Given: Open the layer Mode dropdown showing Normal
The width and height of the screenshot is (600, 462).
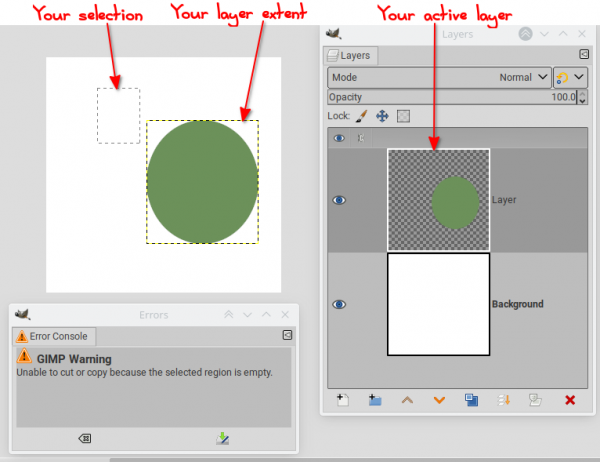Looking at the screenshot, I should tap(439, 77).
